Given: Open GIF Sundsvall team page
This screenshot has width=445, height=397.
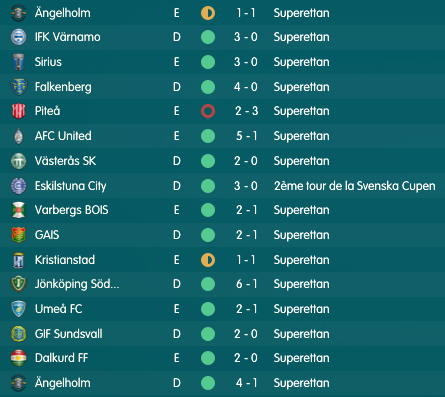Looking at the screenshot, I should [x=68, y=334].
